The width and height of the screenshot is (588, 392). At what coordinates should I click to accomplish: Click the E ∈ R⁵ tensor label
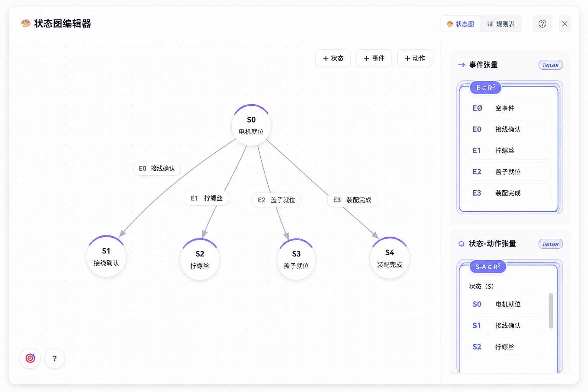tap(485, 88)
